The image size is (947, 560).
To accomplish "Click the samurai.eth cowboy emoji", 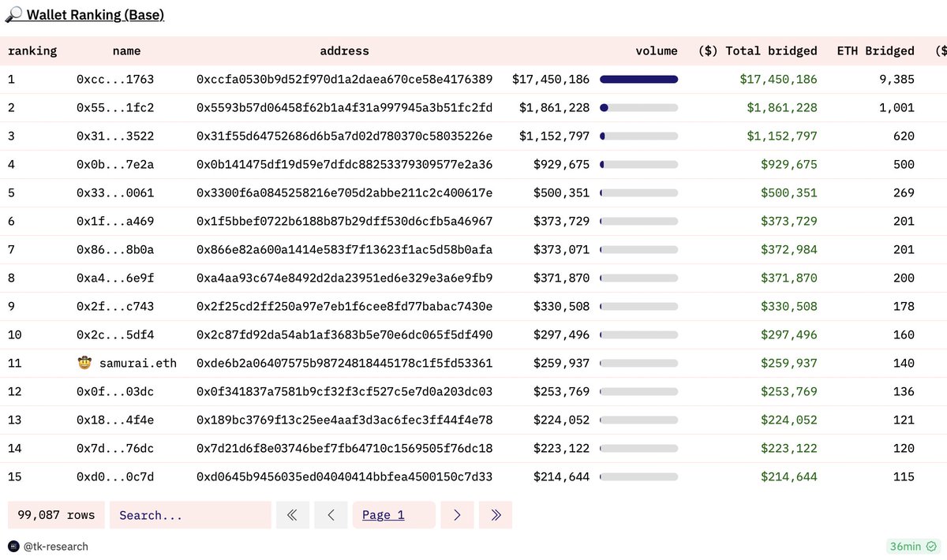I will pyautogui.click(x=84, y=363).
